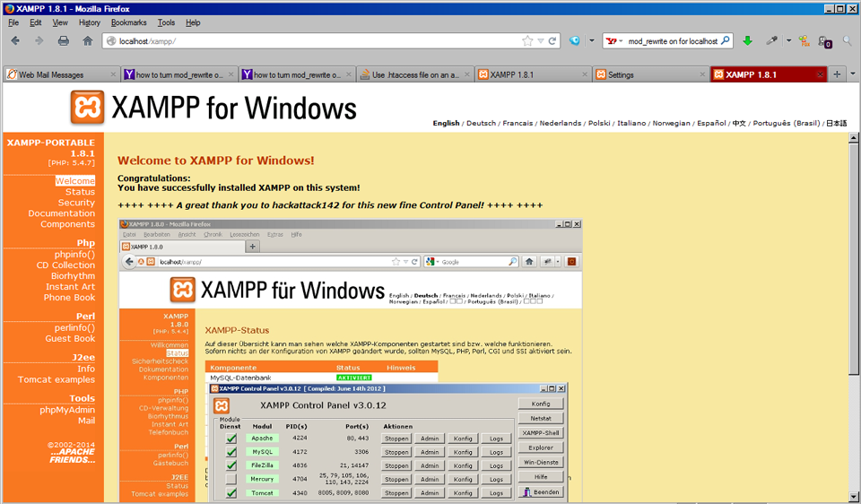Switch page language to Francais
Image resolution: width=861 pixels, height=504 pixels.
[517, 123]
